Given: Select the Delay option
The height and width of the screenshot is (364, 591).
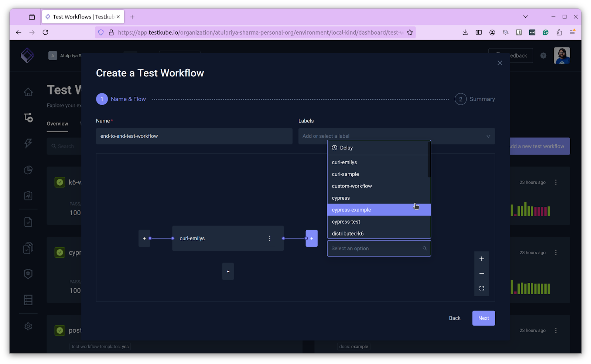Looking at the screenshot, I should (x=378, y=148).
